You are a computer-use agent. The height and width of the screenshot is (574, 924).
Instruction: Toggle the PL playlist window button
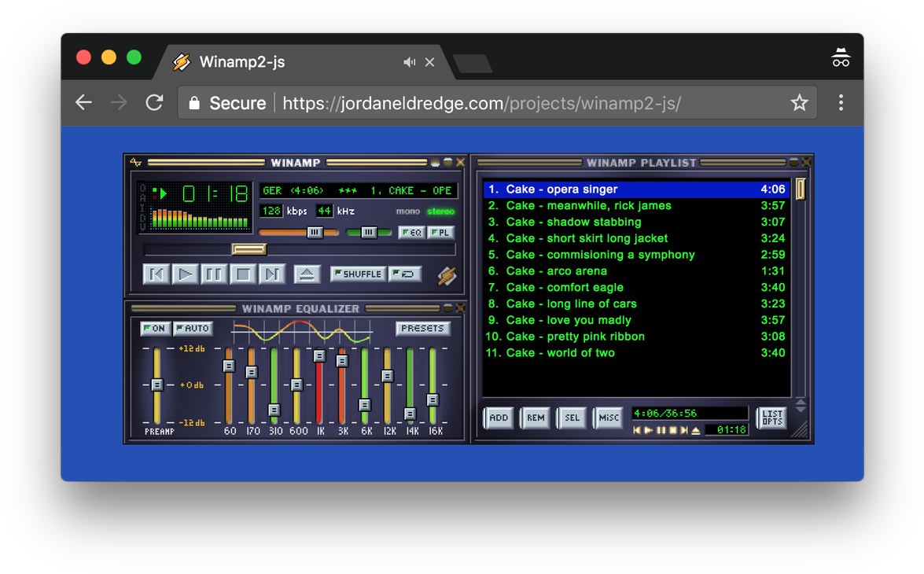[441, 233]
